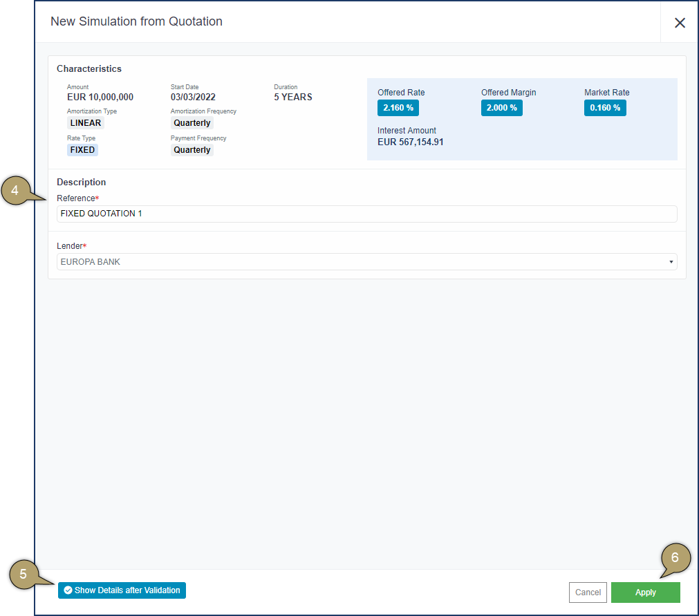Click the green Apply button
The width and height of the screenshot is (699, 616).
pos(645,592)
